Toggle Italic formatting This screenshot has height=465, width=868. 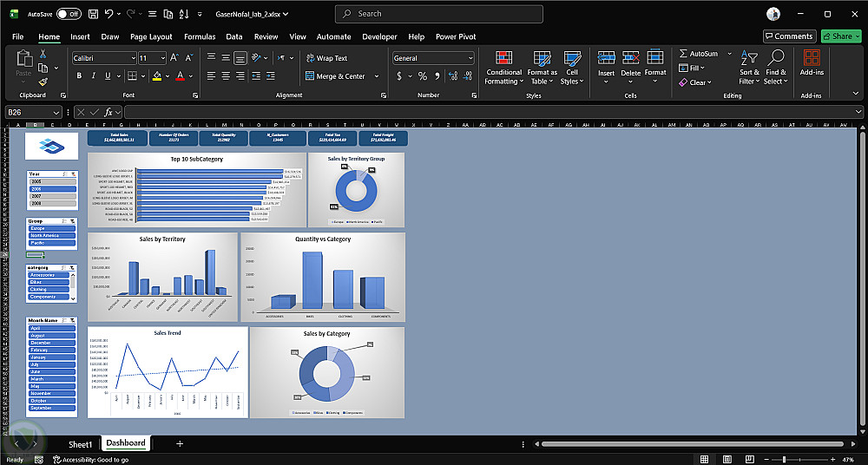click(94, 75)
